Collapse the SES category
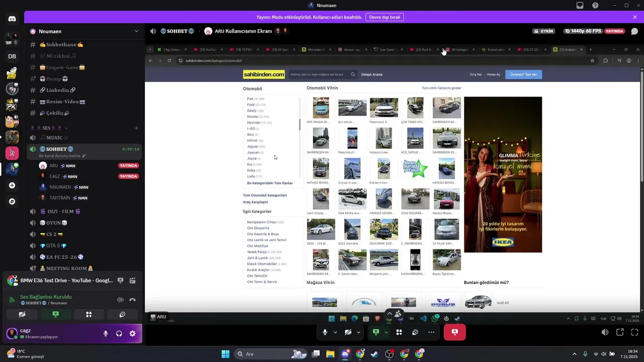This screenshot has height=362, width=644. [x=49, y=128]
